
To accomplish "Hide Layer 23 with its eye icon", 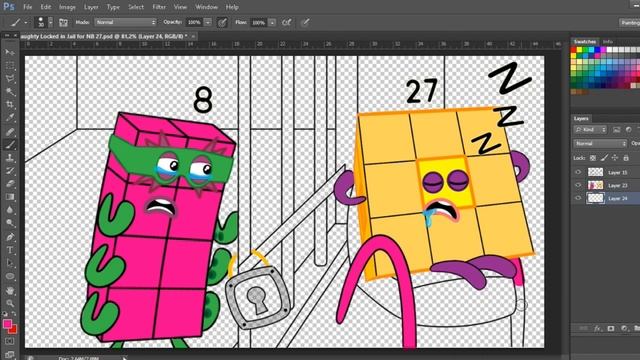I will [x=578, y=185].
